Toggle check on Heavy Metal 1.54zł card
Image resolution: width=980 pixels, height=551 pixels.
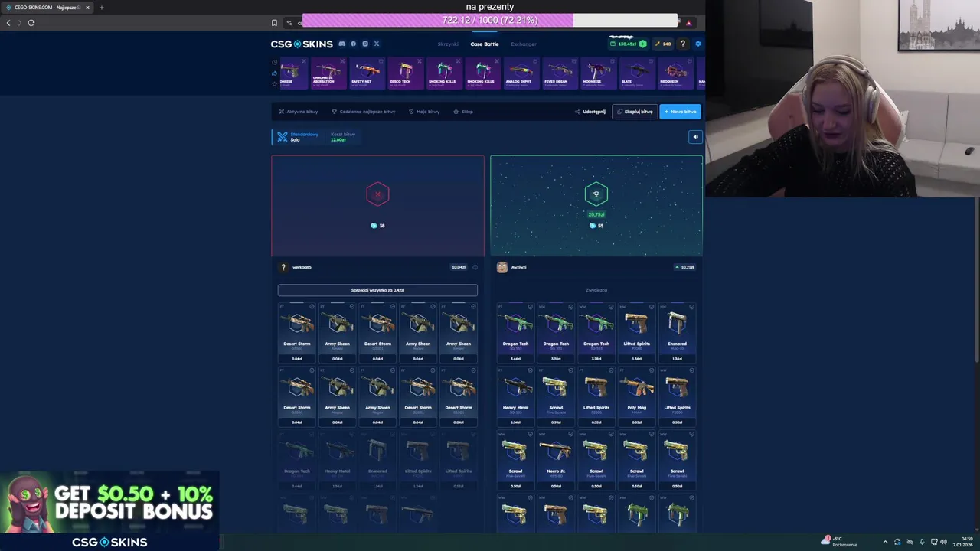coord(531,370)
